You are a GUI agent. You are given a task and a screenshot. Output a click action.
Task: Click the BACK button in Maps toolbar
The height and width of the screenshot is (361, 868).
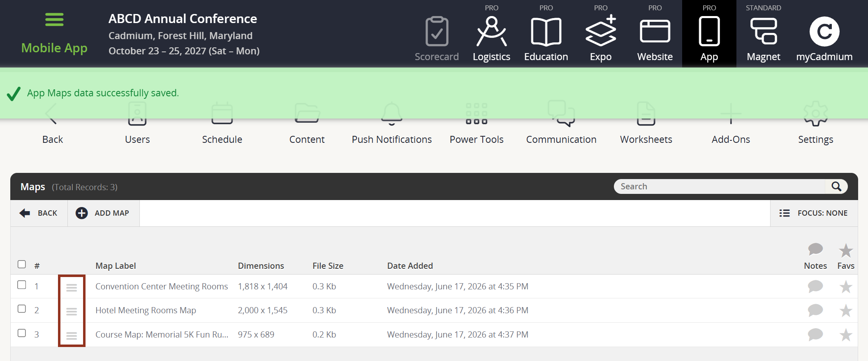coord(39,213)
